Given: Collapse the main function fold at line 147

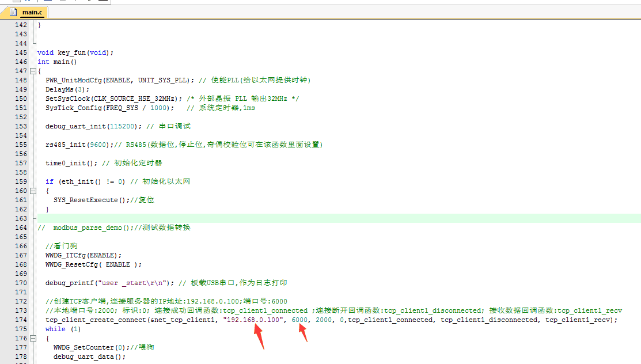Looking at the screenshot, I should pos(33,71).
